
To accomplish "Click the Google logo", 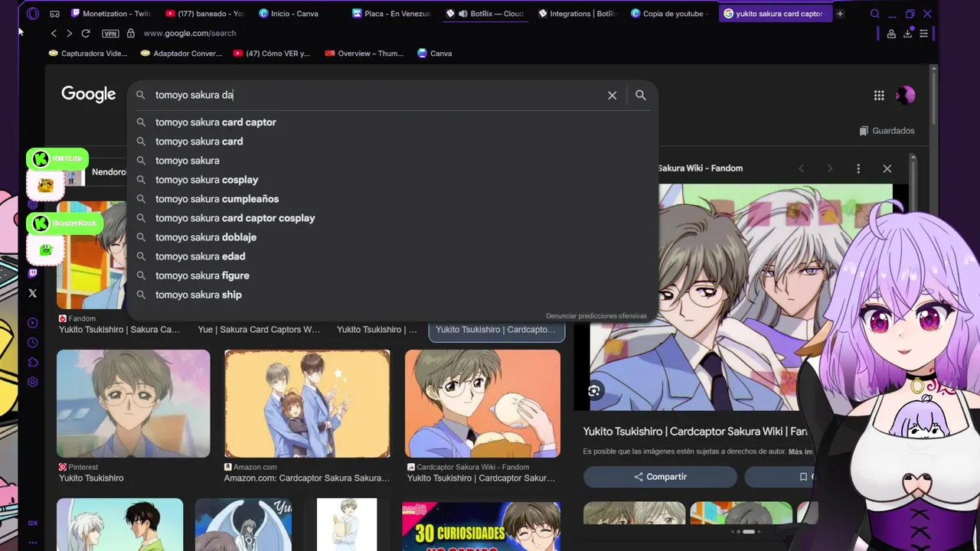I will coord(89,94).
